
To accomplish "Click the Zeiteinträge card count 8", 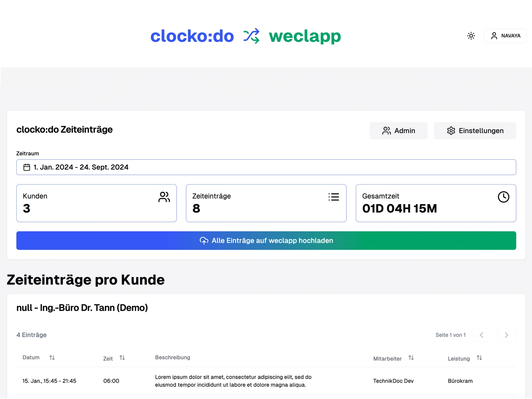I will point(196,208).
